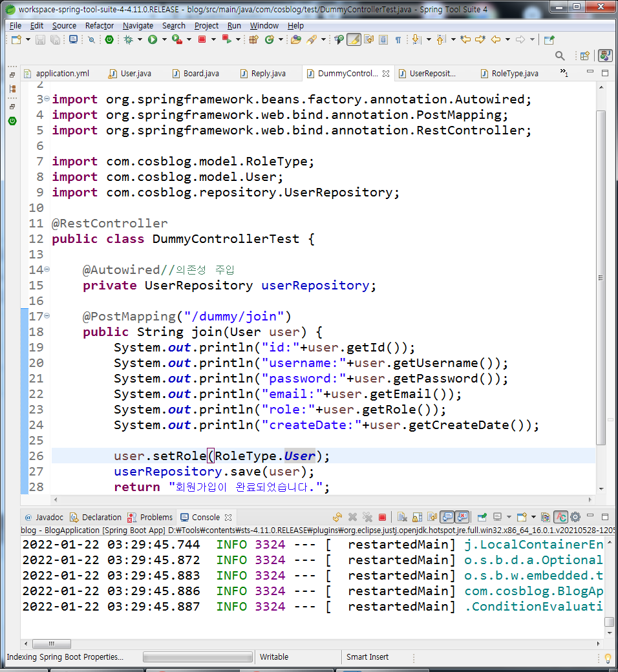Terminate process with console red stop icon
Screen dimensions: 618x672
pos(382,518)
